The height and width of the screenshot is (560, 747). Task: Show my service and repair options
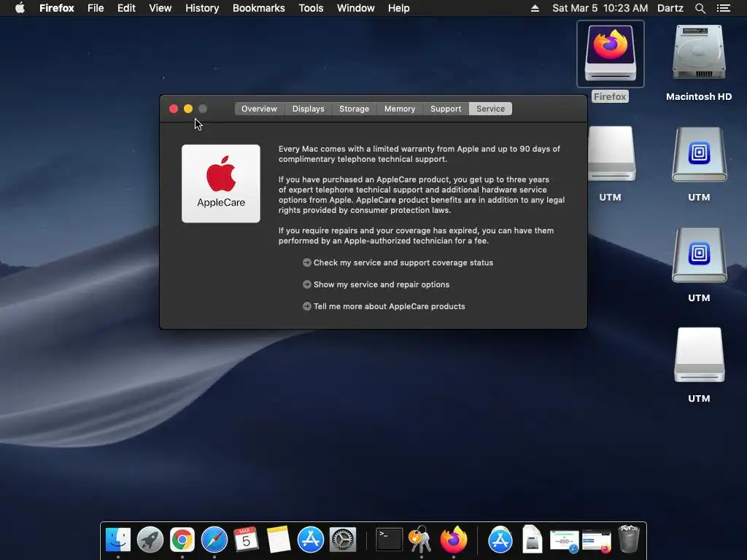[x=376, y=284]
